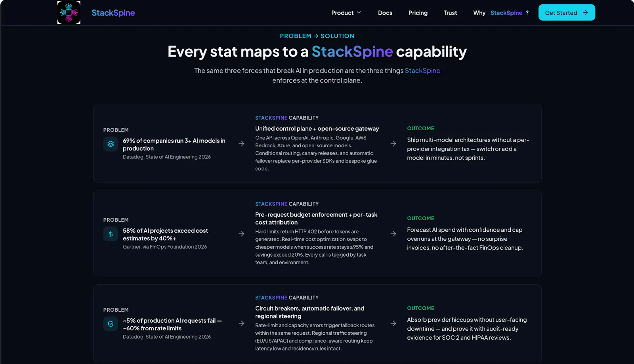Click arrow before Ship multi-model architectures outcome
This screenshot has width=634, height=364.
[393, 144]
